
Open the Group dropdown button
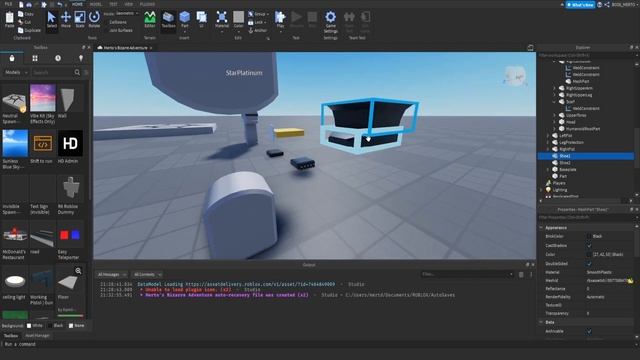[258, 14]
